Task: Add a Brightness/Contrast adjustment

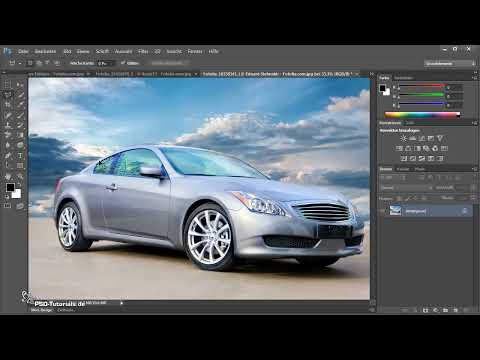Action: [403, 138]
